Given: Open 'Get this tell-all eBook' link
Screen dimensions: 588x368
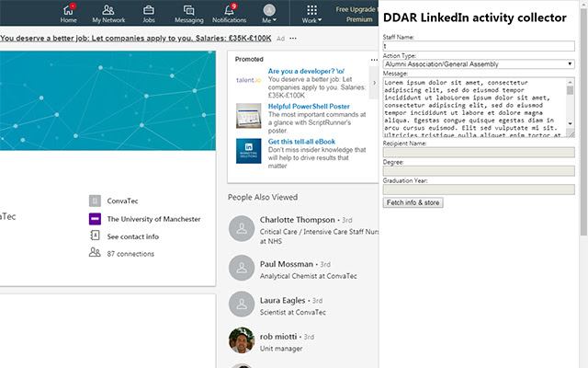Looking at the screenshot, I should pos(301,142).
